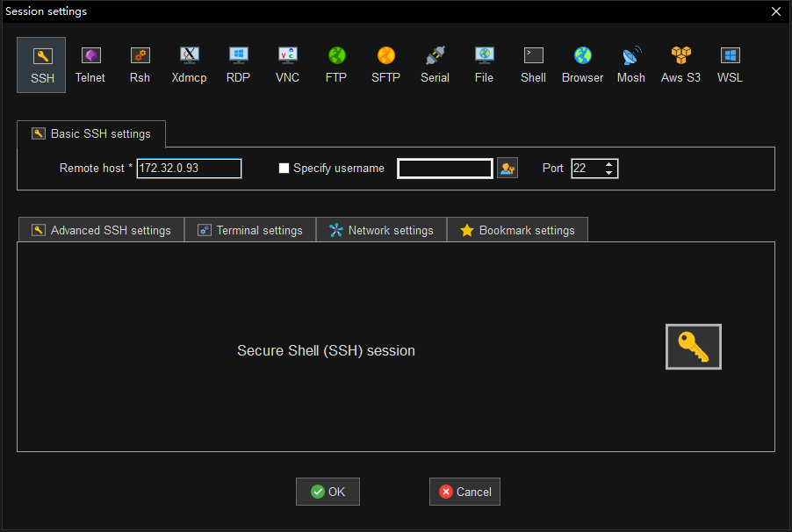Image resolution: width=792 pixels, height=532 pixels.
Task: Select the RDP session icon
Action: pos(239,65)
